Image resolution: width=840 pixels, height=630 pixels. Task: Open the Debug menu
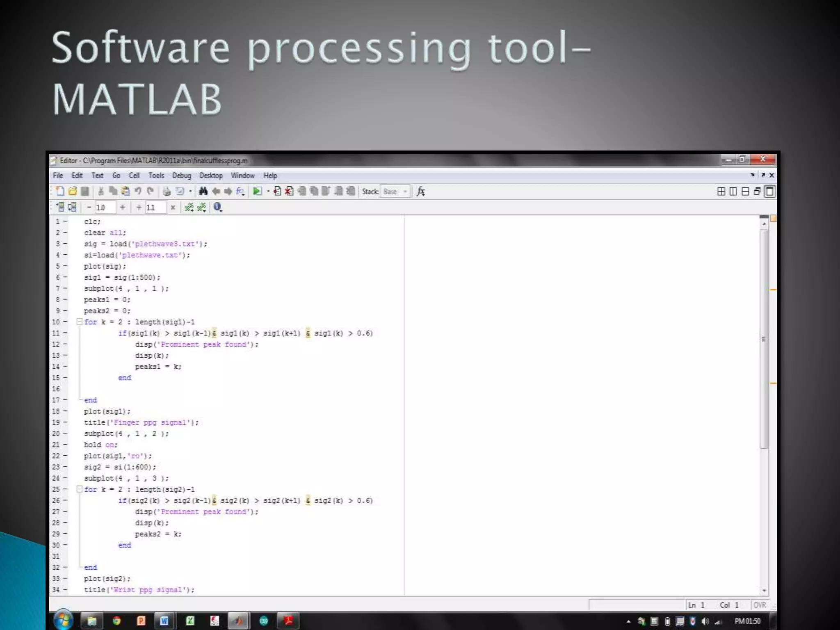click(182, 176)
